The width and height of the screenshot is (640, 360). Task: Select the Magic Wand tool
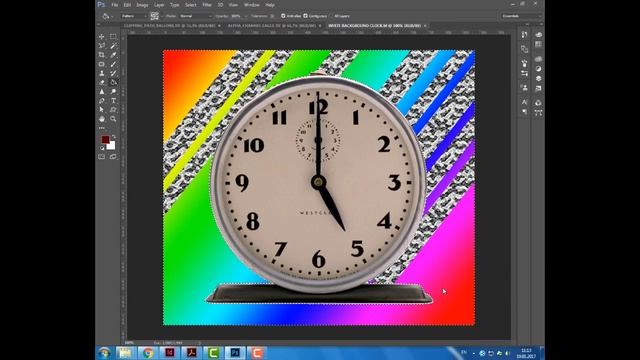[113, 46]
